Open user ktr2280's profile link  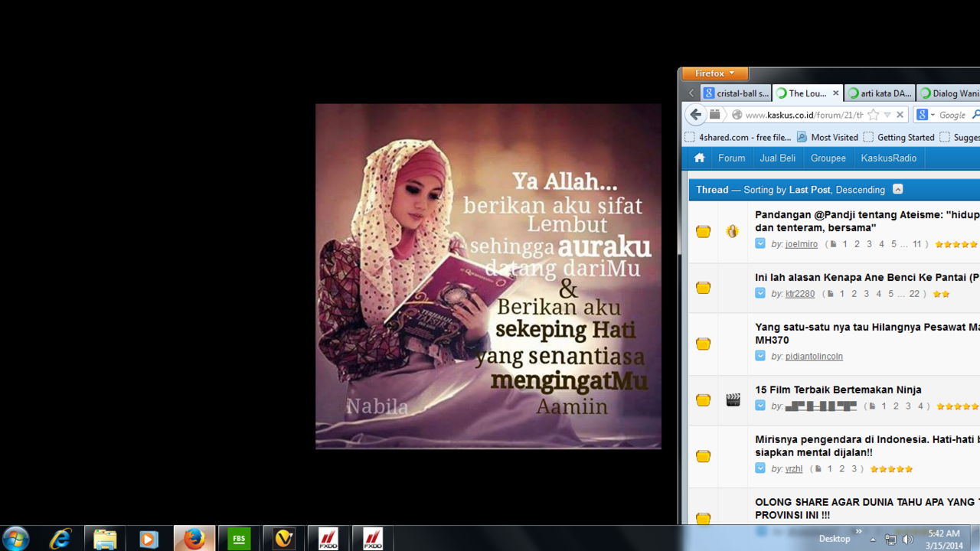[x=799, y=293]
